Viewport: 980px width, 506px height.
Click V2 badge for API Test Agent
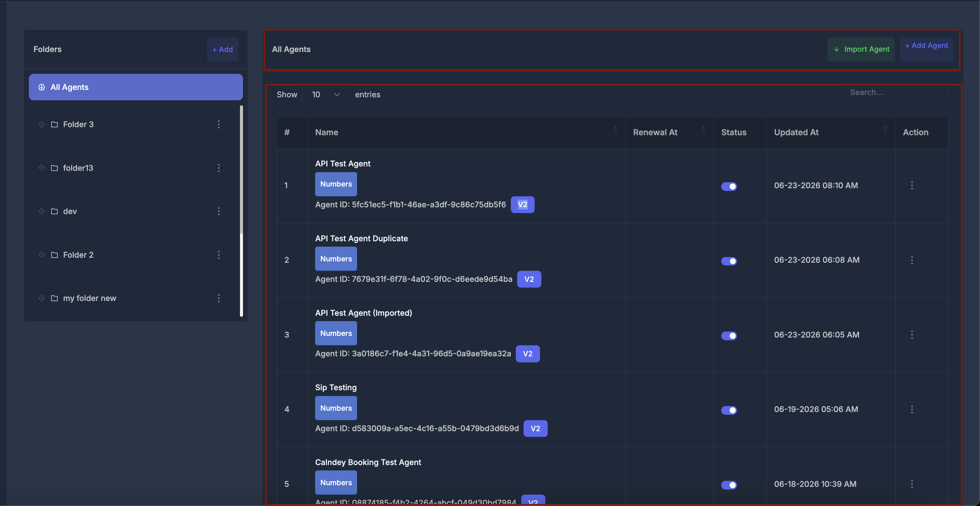click(522, 205)
